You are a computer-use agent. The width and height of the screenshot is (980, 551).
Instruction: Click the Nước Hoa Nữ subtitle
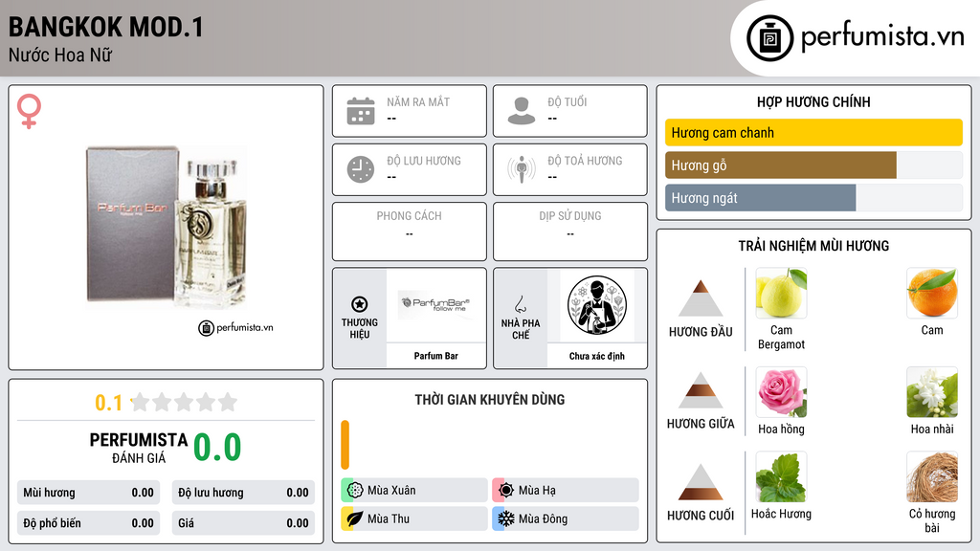pyautogui.click(x=60, y=55)
